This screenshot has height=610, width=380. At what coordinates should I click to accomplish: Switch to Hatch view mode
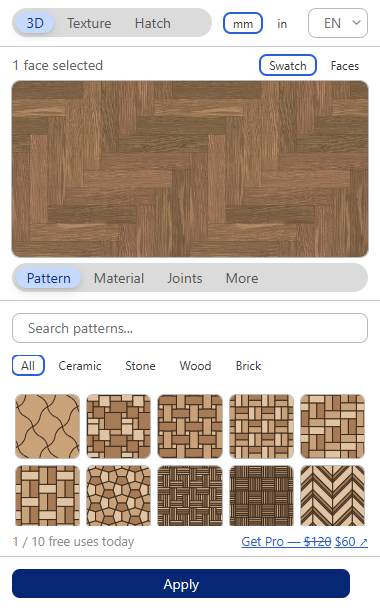coord(152,23)
